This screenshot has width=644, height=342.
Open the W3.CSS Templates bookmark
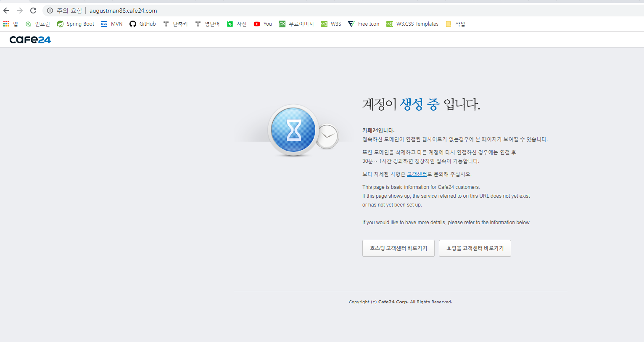coord(412,24)
